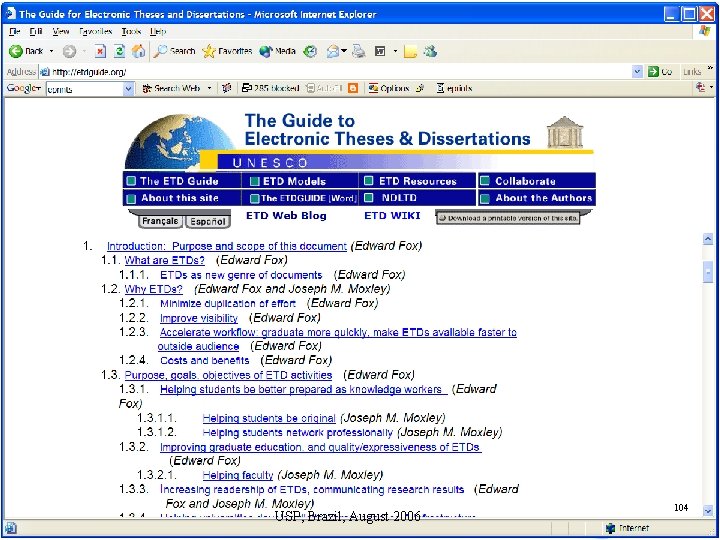Open the History toolbar icon
Screen dimensions: 720x540
pyautogui.click(x=311, y=51)
